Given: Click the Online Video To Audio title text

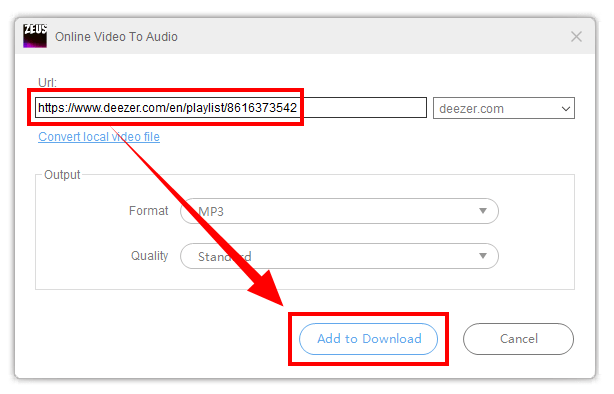Looking at the screenshot, I should pos(116,36).
